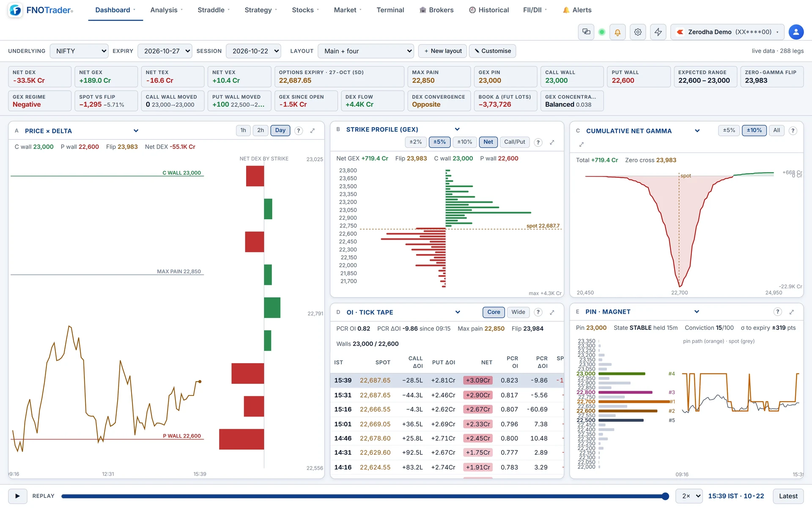Open the user profile avatar
812x508 pixels.
point(796,32)
